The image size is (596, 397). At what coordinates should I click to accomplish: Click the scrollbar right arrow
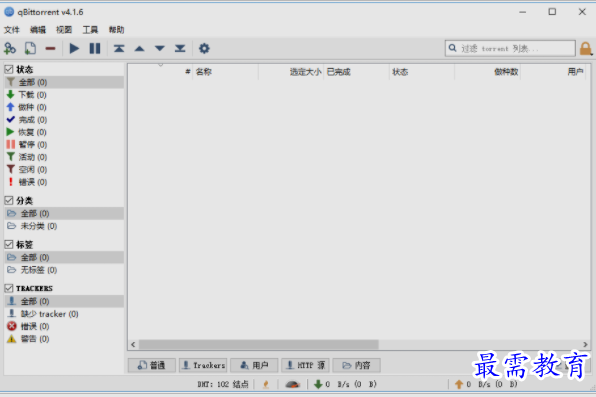tap(585, 345)
